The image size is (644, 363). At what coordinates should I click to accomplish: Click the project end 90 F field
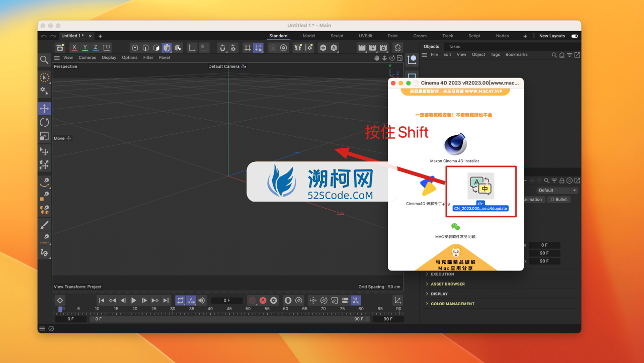388,319
